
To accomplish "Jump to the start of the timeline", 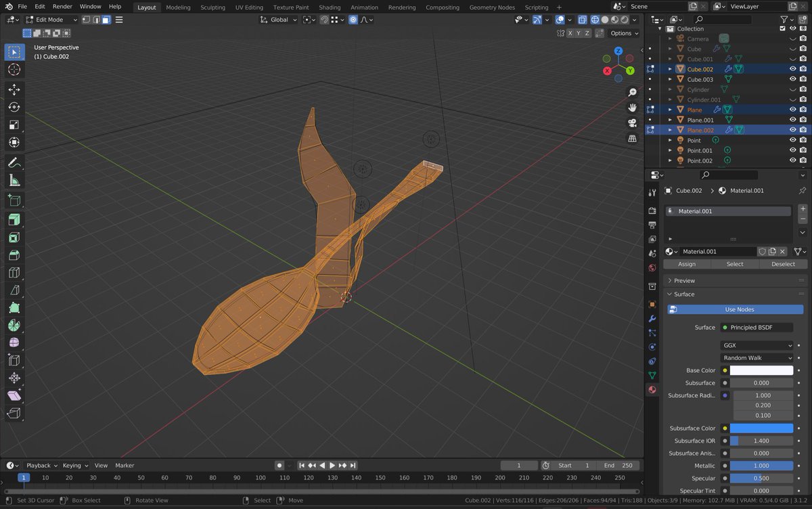I will pyautogui.click(x=302, y=465).
